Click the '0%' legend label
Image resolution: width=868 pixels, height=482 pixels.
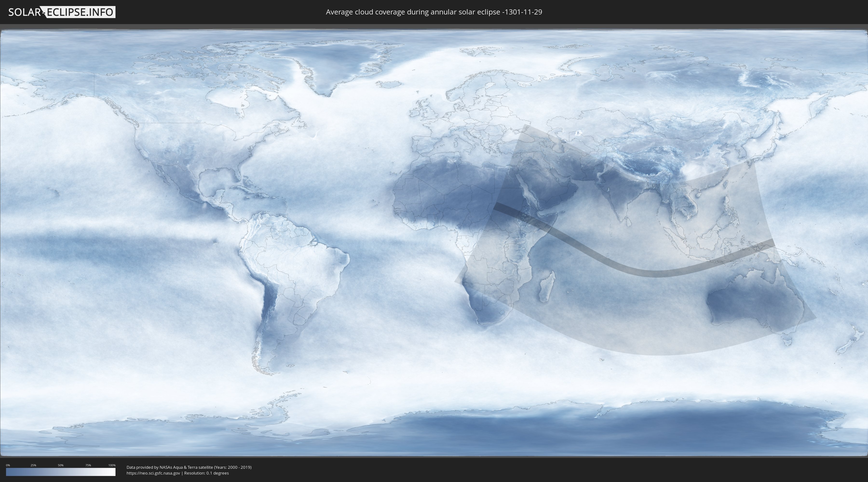point(8,465)
